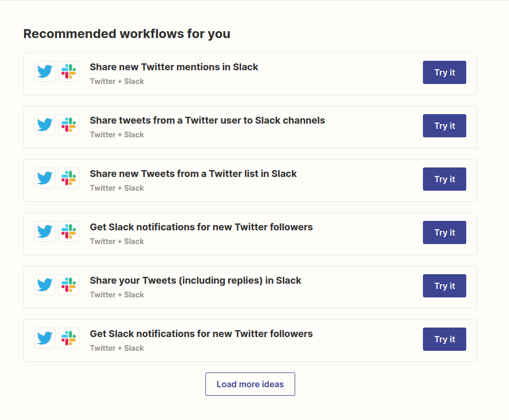Click Slack icon beside "Share new Twitter mentions in Slack"
The height and width of the screenshot is (420, 509).
(69, 71)
